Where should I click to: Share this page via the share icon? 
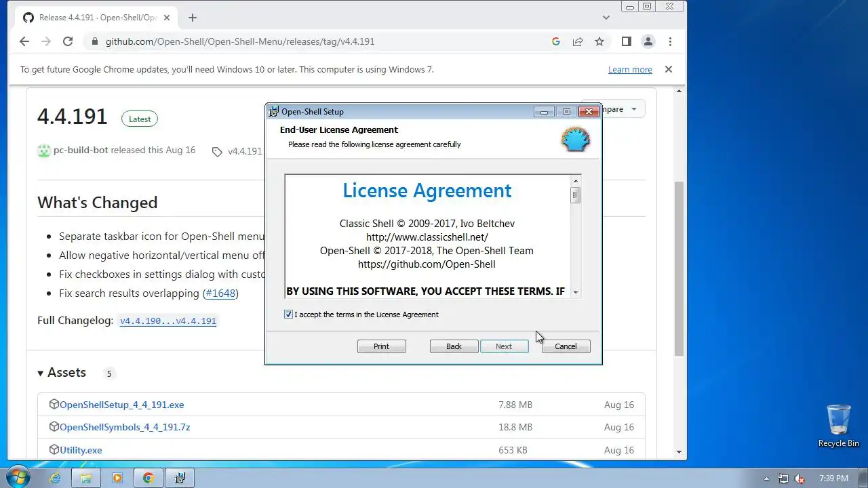click(x=578, y=41)
